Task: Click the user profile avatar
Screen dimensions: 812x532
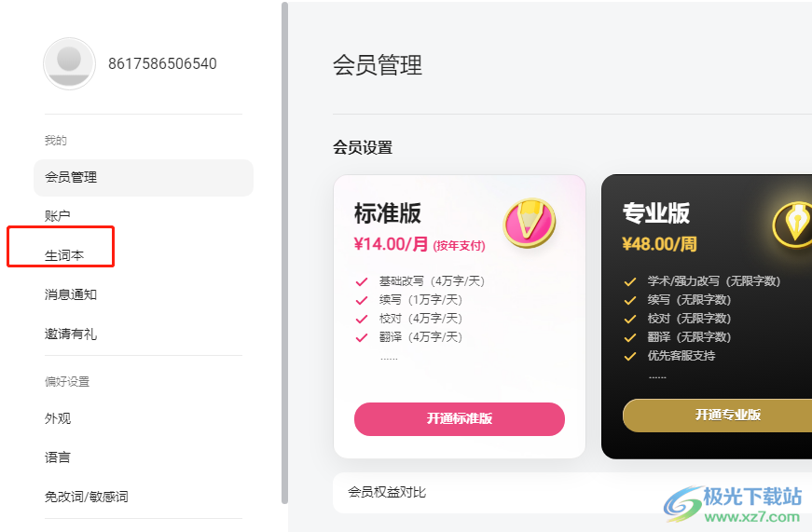Action: [69, 63]
